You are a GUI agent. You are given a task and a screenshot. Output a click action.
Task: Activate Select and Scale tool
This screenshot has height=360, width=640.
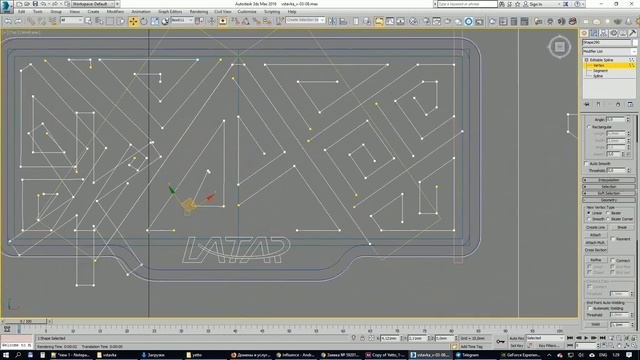point(155,21)
